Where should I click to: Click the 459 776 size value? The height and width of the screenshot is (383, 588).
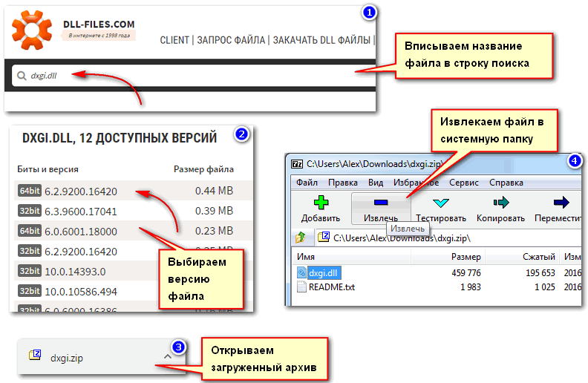(x=466, y=273)
